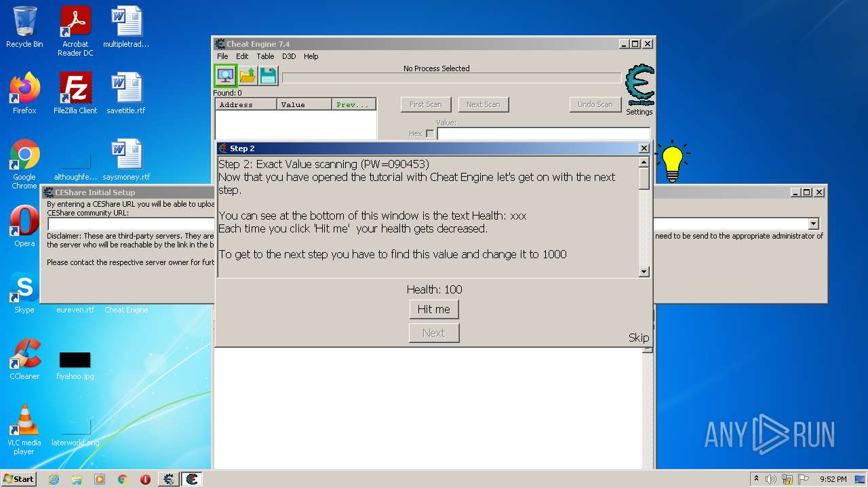868x488 pixels.
Task: Click the Skip link in the tutorial
Action: 639,338
